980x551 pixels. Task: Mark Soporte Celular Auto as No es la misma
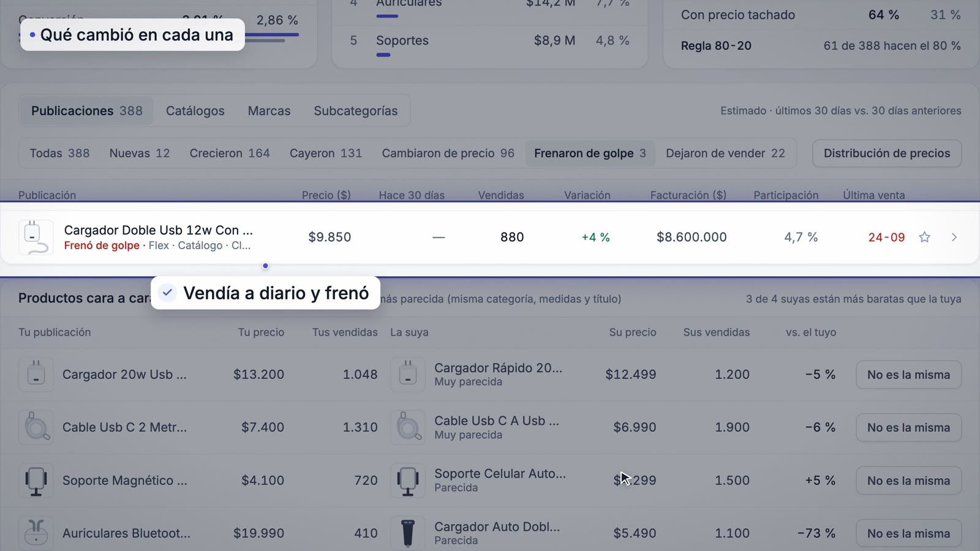[908, 481]
